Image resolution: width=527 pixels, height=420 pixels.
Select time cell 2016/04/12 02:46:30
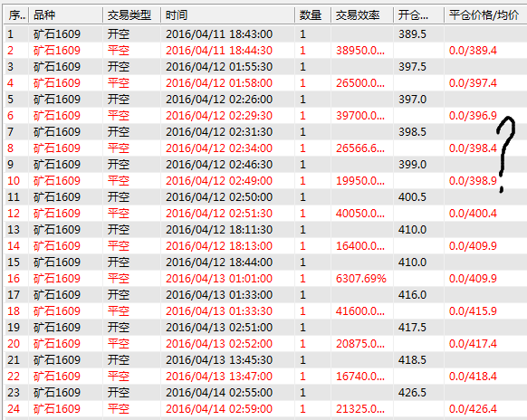[x=219, y=165]
